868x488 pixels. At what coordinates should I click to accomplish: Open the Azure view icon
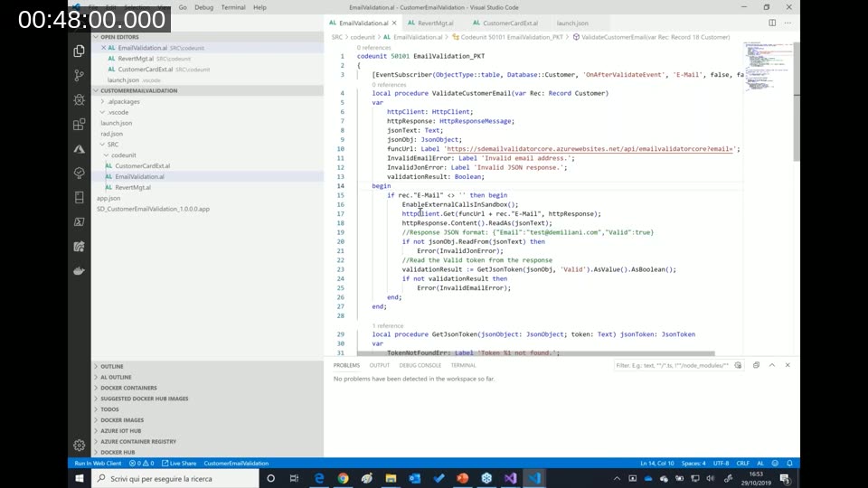pyautogui.click(x=80, y=149)
